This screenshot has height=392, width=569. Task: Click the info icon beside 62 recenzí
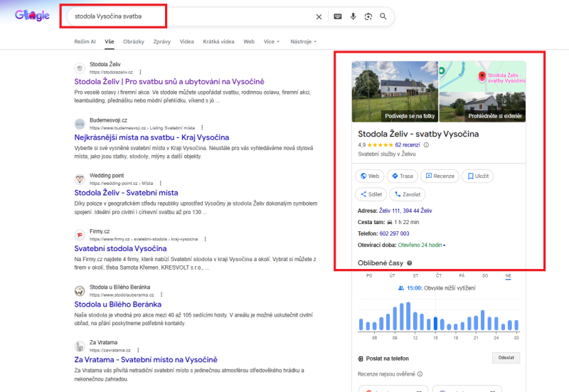pyautogui.click(x=427, y=144)
